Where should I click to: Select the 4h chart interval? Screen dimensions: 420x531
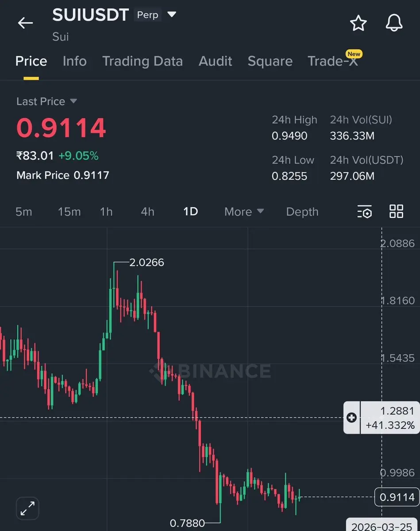(147, 212)
